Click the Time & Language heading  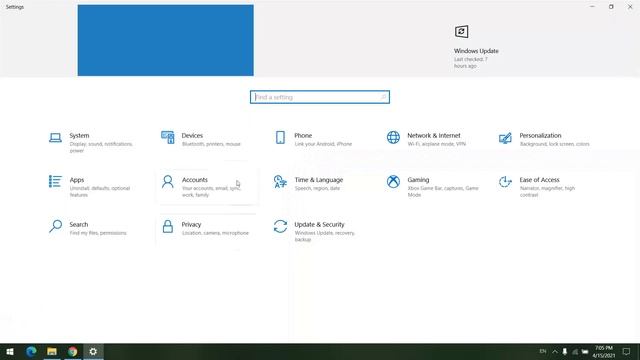tap(319, 180)
